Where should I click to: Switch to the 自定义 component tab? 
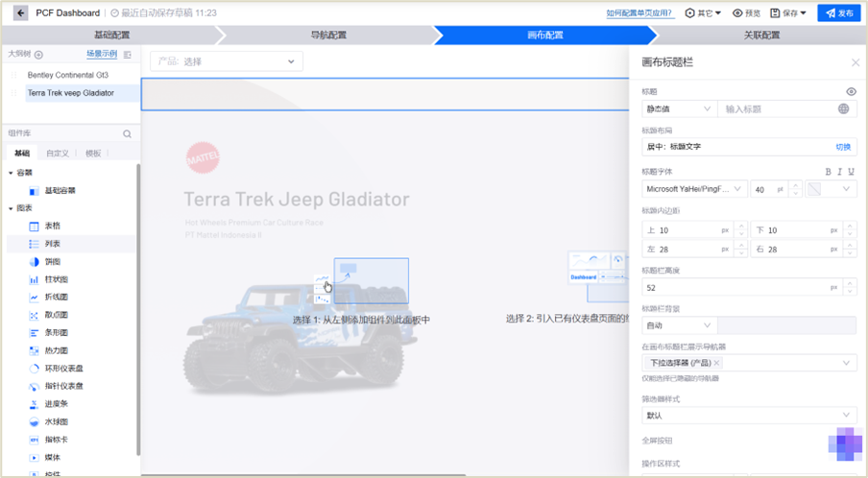pyautogui.click(x=58, y=154)
